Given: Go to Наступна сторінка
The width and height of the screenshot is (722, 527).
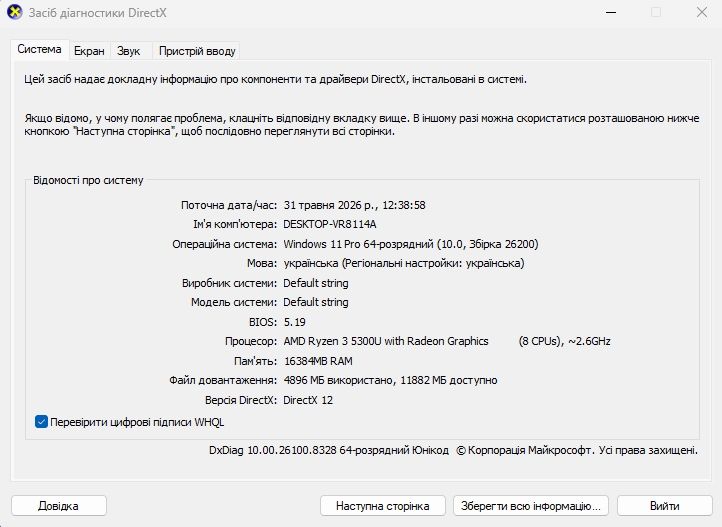Looking at the screenshot, I should pyautogui.click(x=383, y=506).
